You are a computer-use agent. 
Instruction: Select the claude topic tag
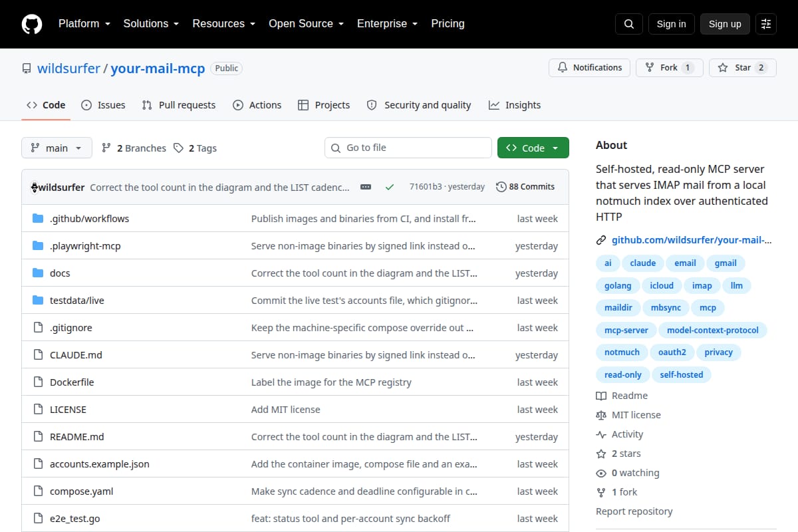pos(643,263)
